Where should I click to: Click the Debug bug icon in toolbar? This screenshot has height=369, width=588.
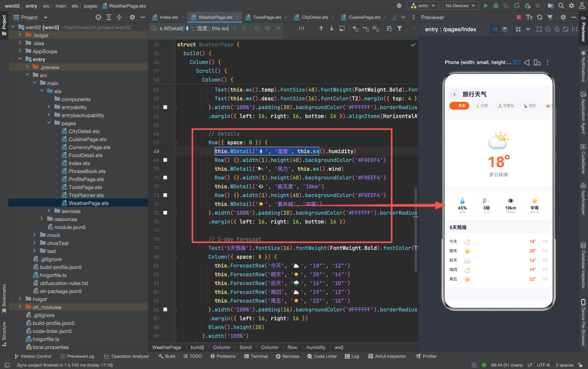(496, 6)
